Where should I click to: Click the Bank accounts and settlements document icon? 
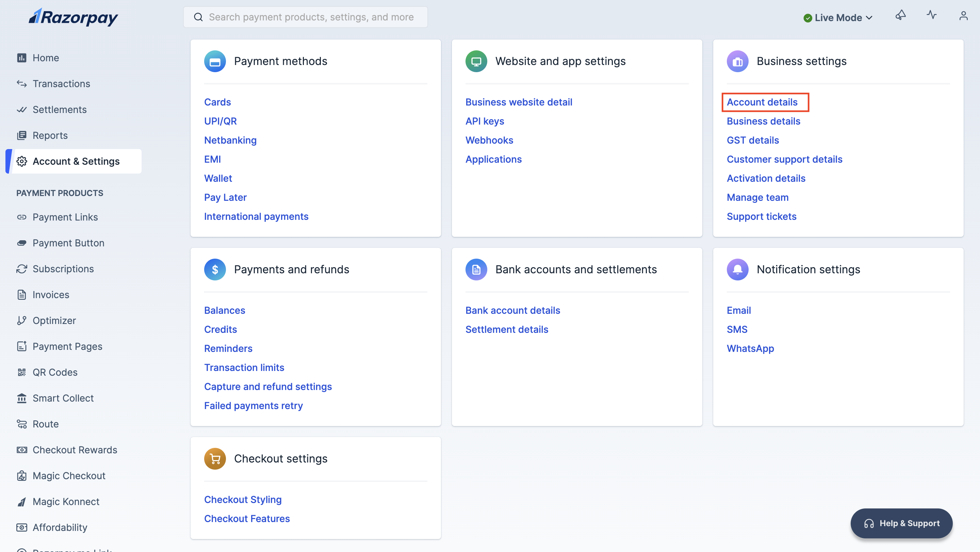476,270
